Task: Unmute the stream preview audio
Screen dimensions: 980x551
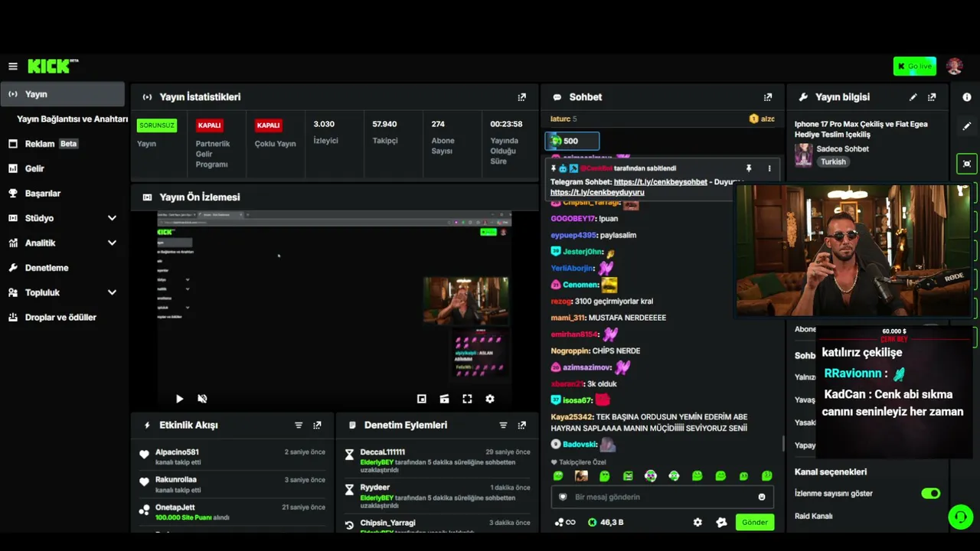Action: [202, 399]
